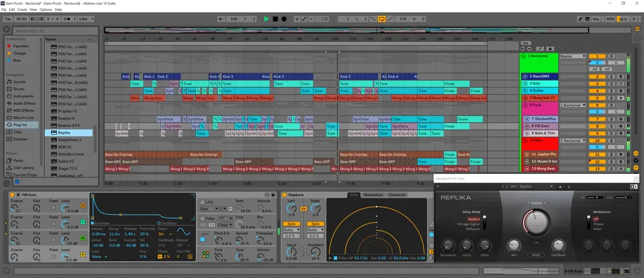Click the Wide button in Replika
The height and width of the screenshot is (278, 644).
(x=536, y=255)
